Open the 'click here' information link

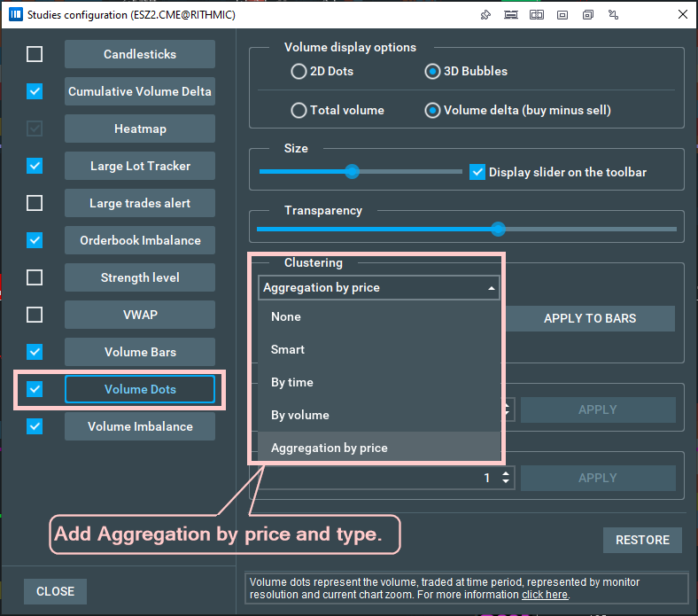[x=545, y=595]
